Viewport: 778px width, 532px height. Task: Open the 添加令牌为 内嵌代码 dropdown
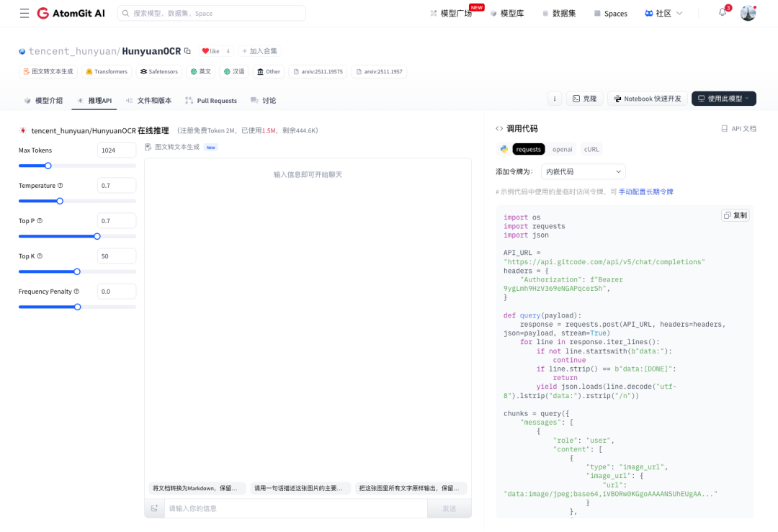[583, 171]
